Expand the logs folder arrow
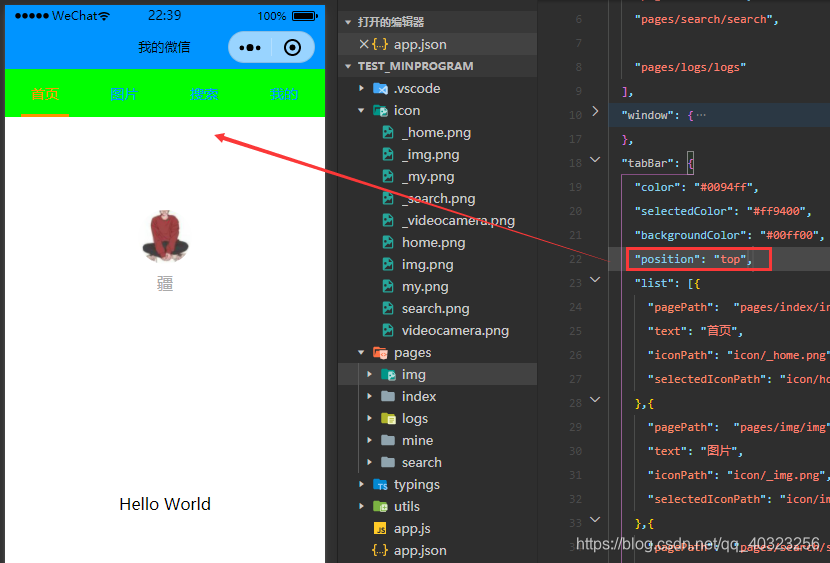Viewport: 830px width, 563px height. [x=369, y=419]
